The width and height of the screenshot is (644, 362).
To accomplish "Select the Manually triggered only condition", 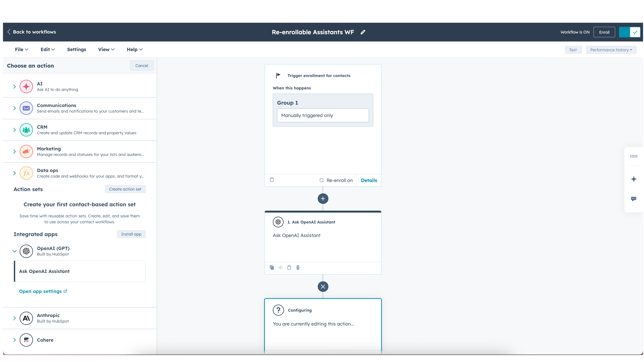I will (x=323, y=115).
